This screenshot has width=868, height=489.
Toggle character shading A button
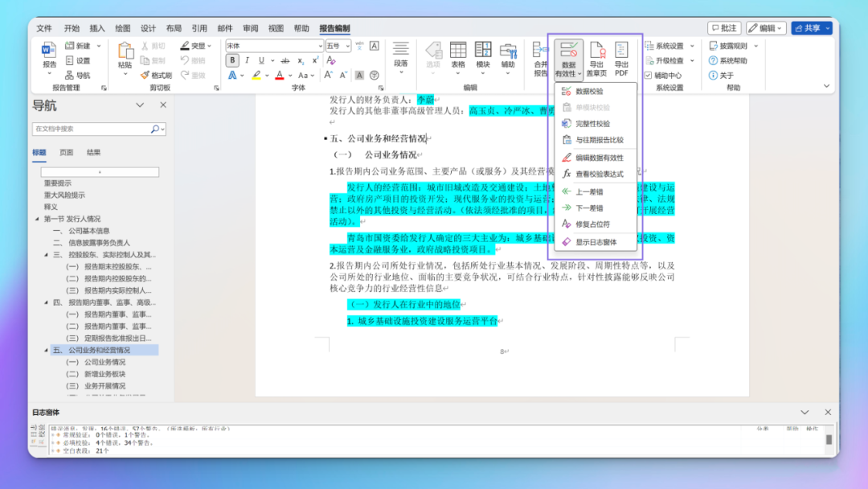(x=359, y=76)
